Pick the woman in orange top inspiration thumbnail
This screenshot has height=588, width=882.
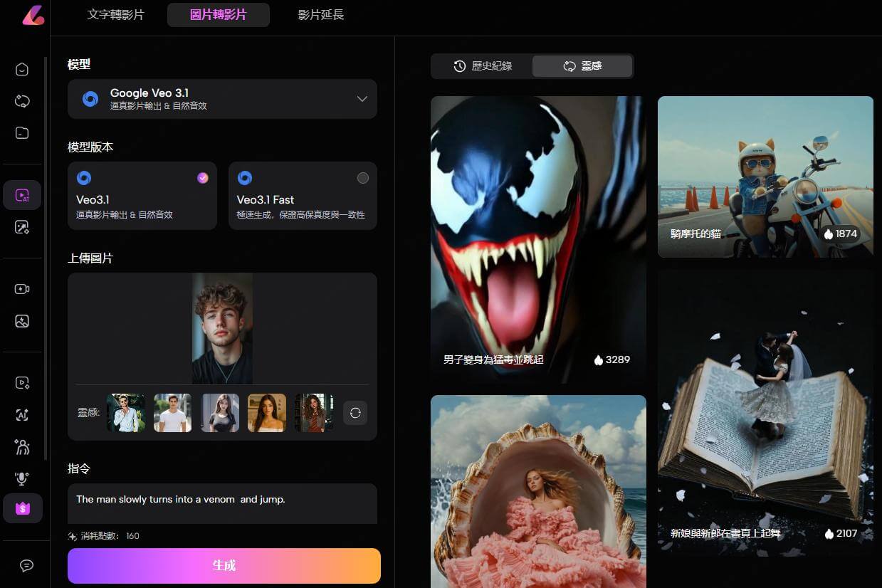click(267, 413)
